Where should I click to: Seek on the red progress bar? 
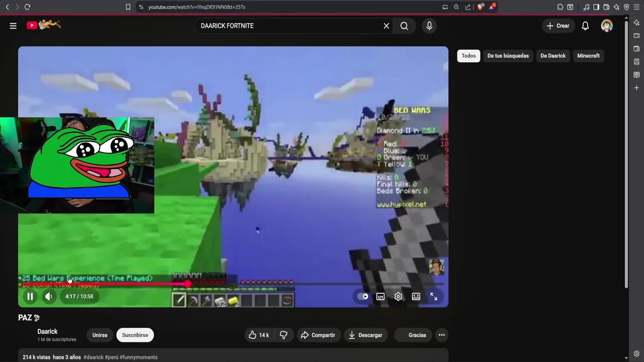[x=233, y=284]
